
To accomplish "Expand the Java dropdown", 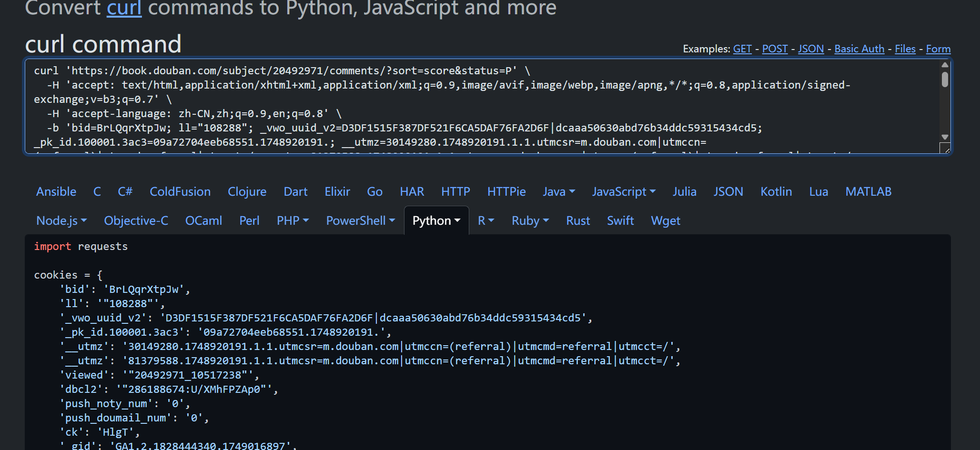I will pos(559,191).
